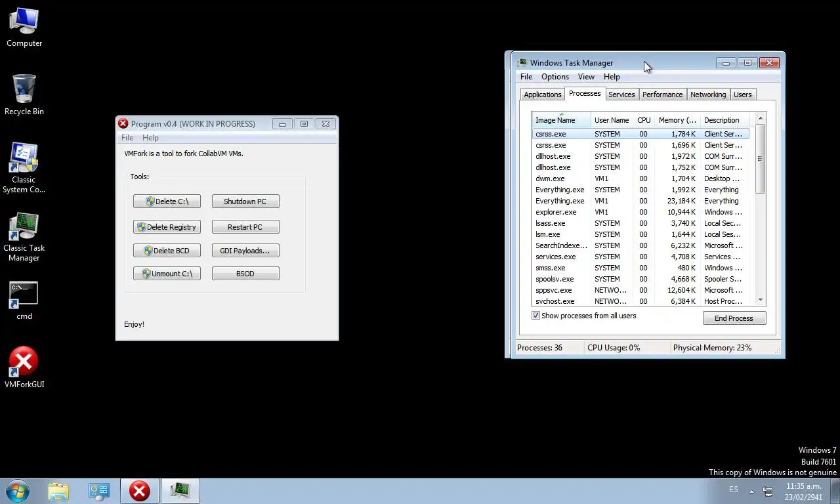Viewport: 840px width, 504px height.
Task: Open the Windows Start menu orb
Action: (18, 491)
